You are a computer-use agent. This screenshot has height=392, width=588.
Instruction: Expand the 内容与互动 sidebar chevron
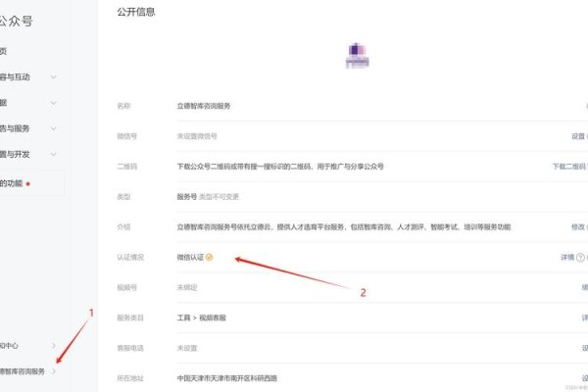pyautogui.click(x=53, y=76)
